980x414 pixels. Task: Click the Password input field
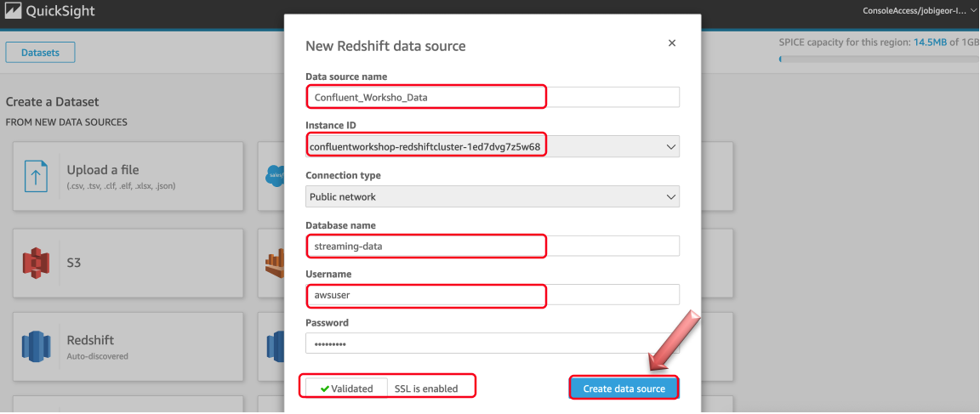click(x=492, y=343)
